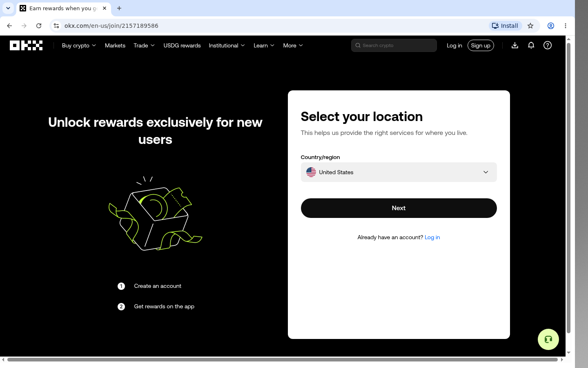The height and width of the screenshot is (368, 588).
Task: Click the "Get rewards on the app" text
Action: (x=164, y=307)
